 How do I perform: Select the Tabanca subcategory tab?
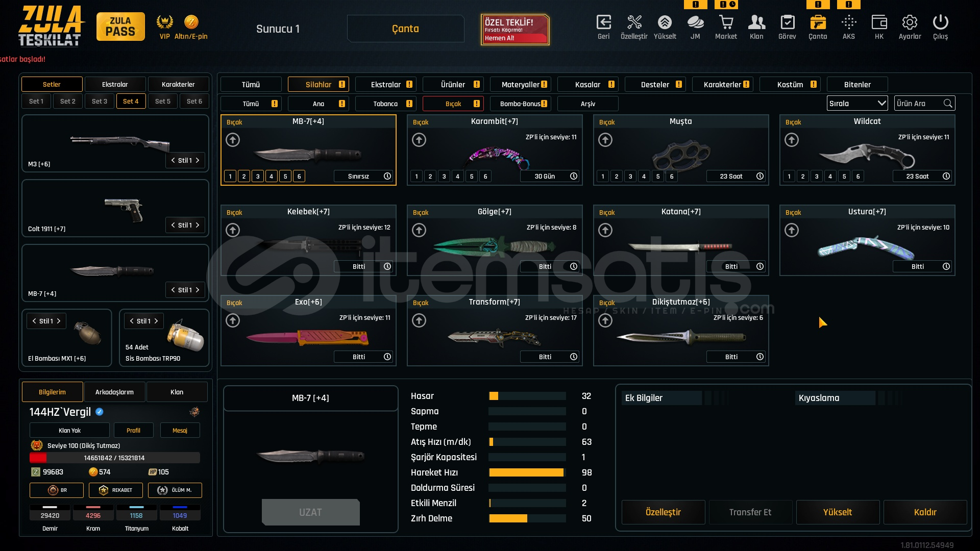point(385,104)
